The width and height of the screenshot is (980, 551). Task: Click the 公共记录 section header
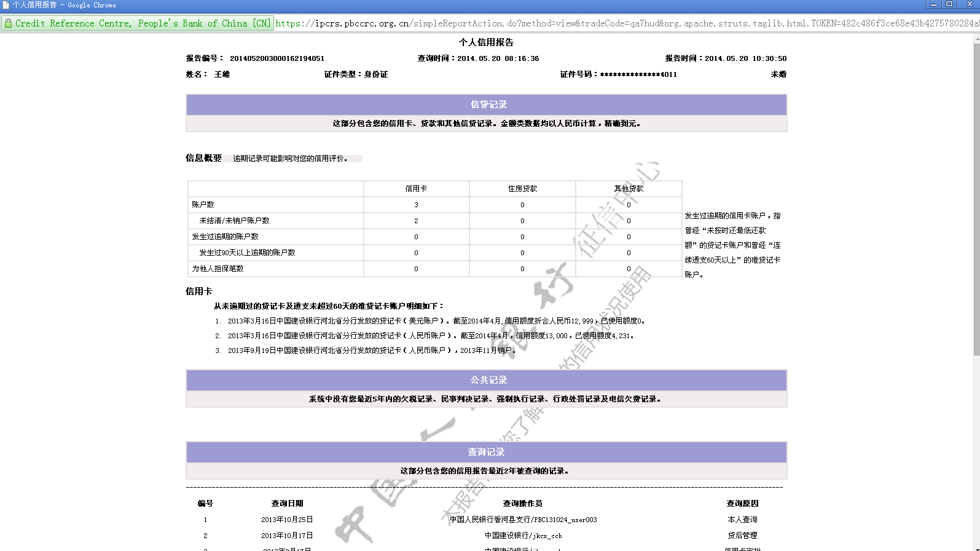point(487,380)
